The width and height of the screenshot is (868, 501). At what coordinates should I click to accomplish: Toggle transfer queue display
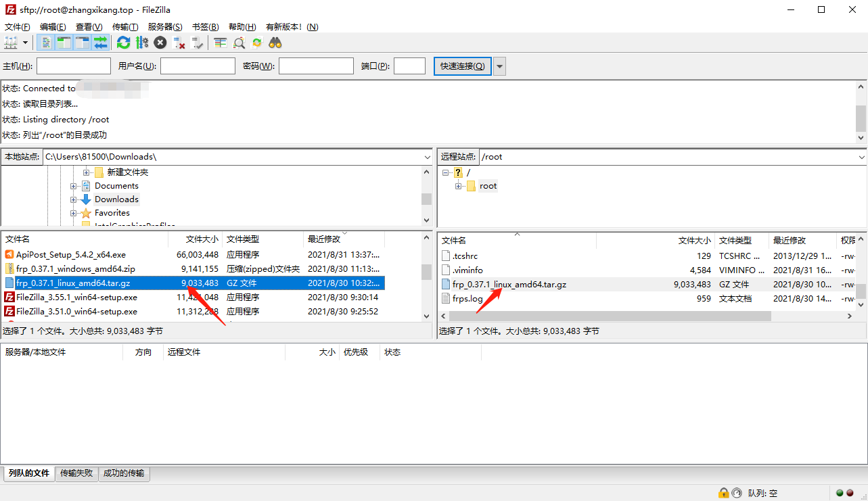[100, 43]
